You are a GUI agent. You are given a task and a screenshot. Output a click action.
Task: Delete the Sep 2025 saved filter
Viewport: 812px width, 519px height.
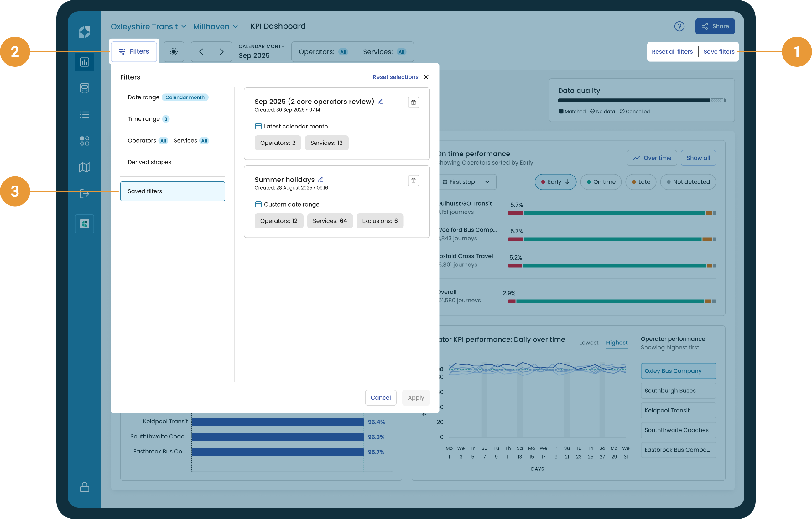[x=413, y=102]
